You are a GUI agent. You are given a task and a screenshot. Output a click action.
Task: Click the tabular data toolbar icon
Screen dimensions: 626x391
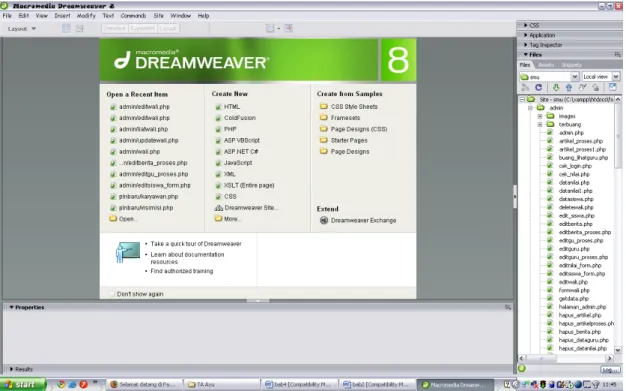click(x=289, y=28)
